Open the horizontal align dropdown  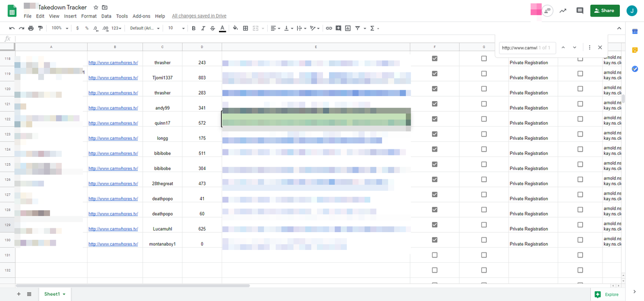[x=275, y=28]
